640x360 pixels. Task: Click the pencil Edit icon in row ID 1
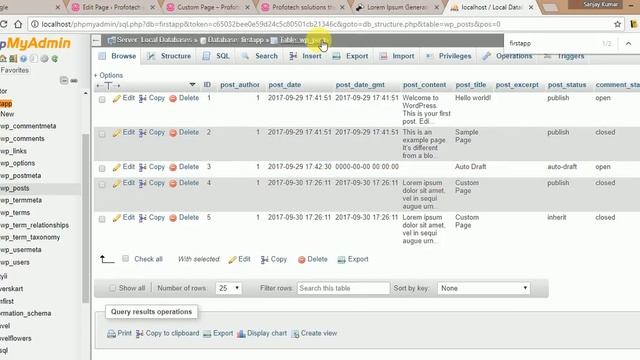pyautogui.click(x=117, y=98)
